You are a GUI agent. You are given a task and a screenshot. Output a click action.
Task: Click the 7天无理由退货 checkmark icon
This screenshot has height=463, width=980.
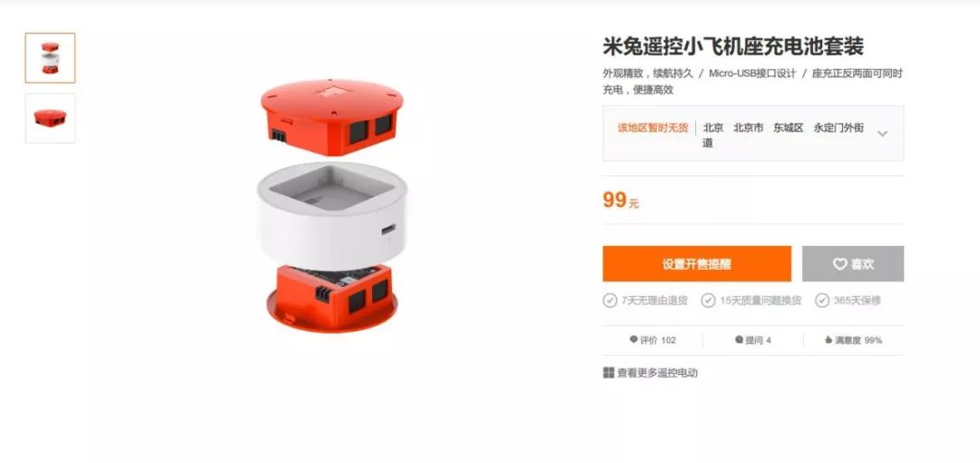(610, 300)
